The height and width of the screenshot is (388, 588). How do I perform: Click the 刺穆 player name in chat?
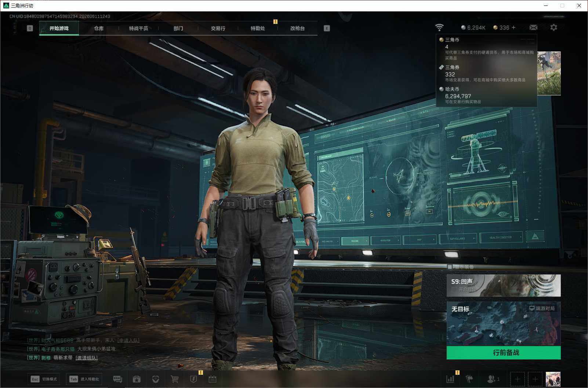pos(46,358)
